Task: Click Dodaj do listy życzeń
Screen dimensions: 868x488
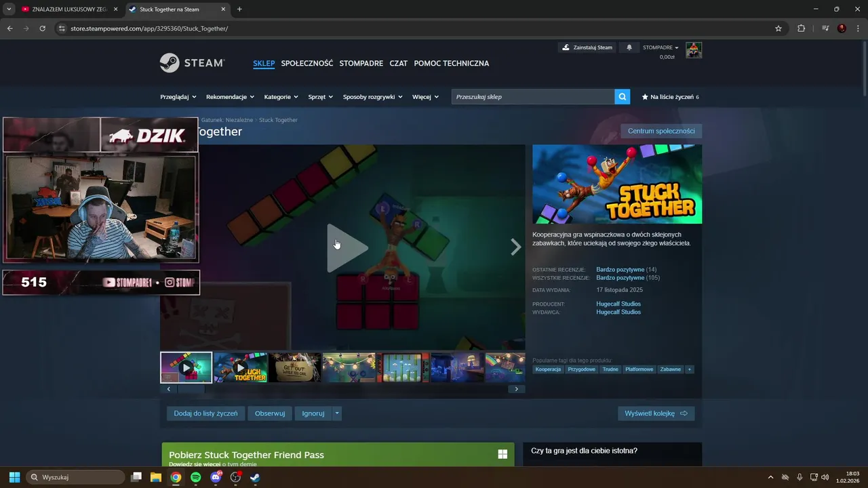Action: (205, 413)
